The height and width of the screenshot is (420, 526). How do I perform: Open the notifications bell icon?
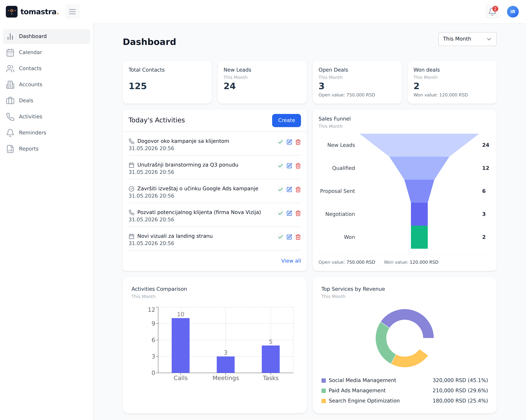492,12
